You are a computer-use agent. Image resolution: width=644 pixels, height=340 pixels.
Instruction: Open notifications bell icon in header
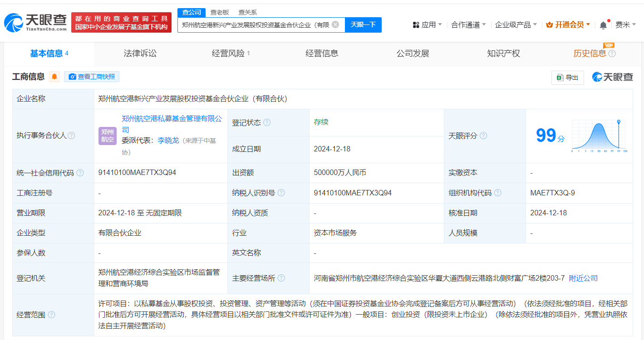603,25
